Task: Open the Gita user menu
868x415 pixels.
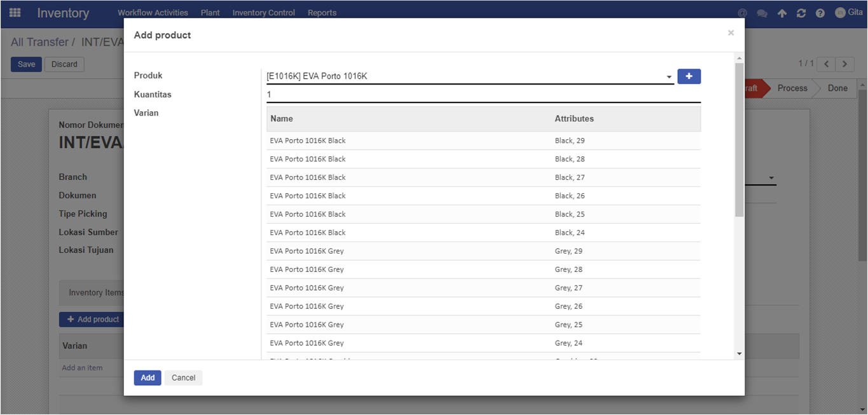Action: [x=849, y=13]
